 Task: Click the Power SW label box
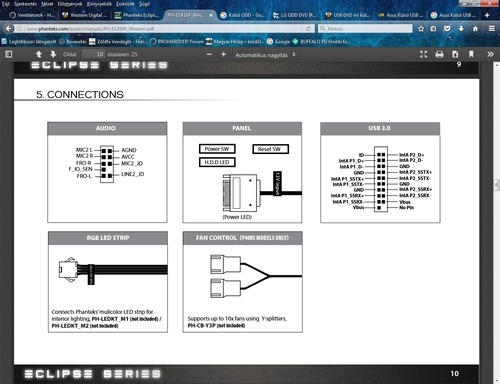coord(217,149)
